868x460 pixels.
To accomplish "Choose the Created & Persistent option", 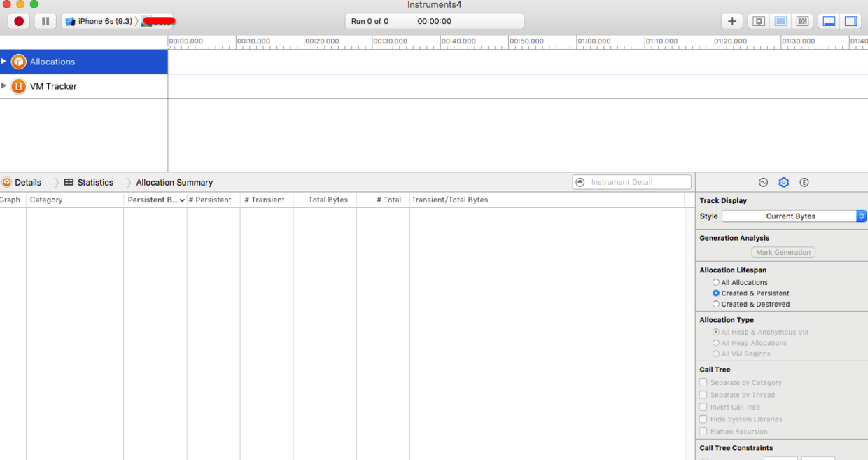I will tap(716, 293).
